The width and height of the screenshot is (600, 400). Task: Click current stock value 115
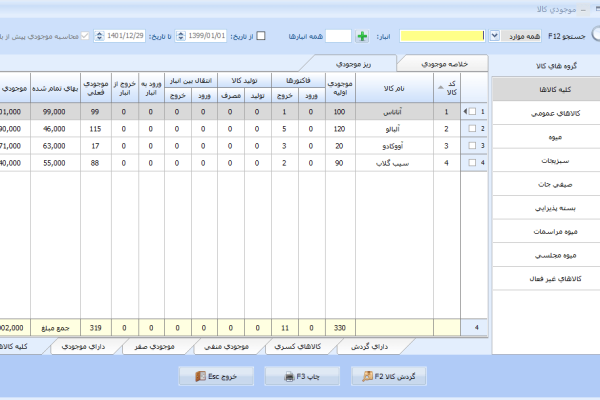[x=95, y=129]
